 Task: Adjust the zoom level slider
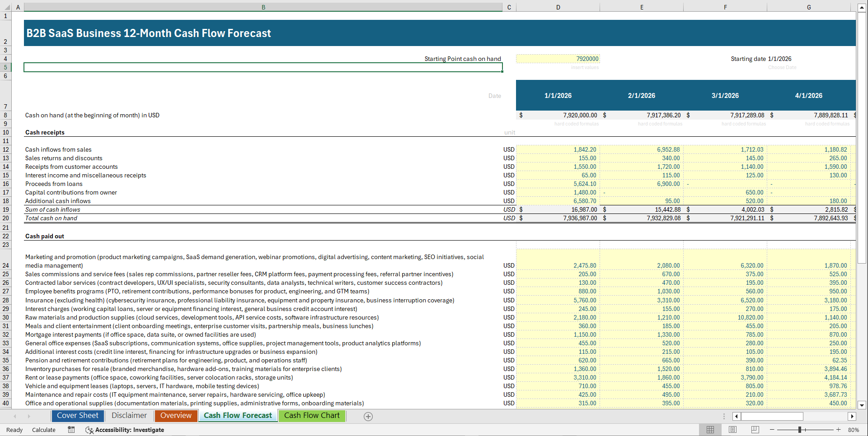800,429
